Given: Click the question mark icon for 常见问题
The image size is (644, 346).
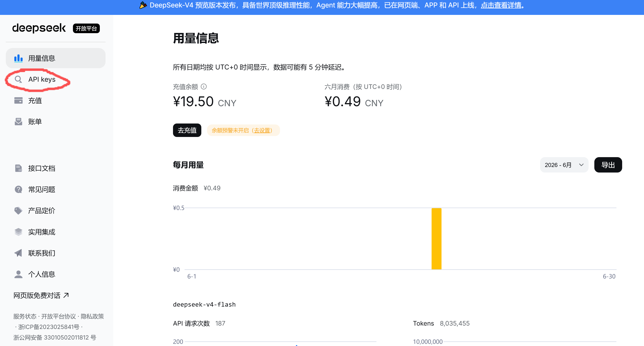Looking at the screenshot, I should (x=18, y=190).
